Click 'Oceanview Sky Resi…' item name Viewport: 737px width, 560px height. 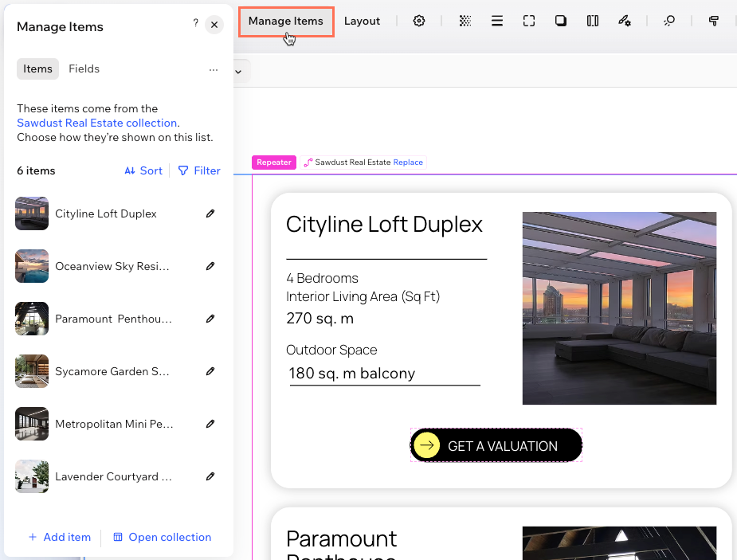click(x=112, y=266)
